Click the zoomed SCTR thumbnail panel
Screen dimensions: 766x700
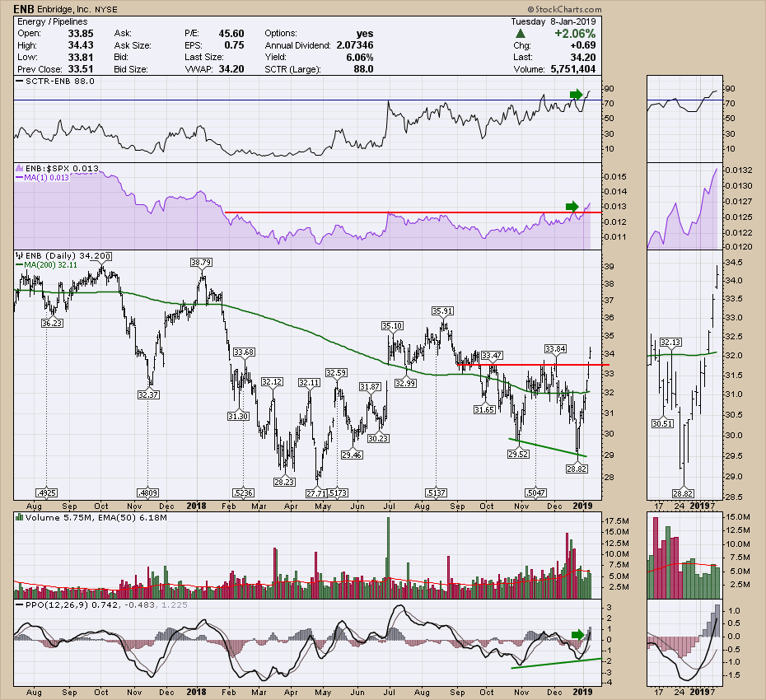[x=684, y=119]
